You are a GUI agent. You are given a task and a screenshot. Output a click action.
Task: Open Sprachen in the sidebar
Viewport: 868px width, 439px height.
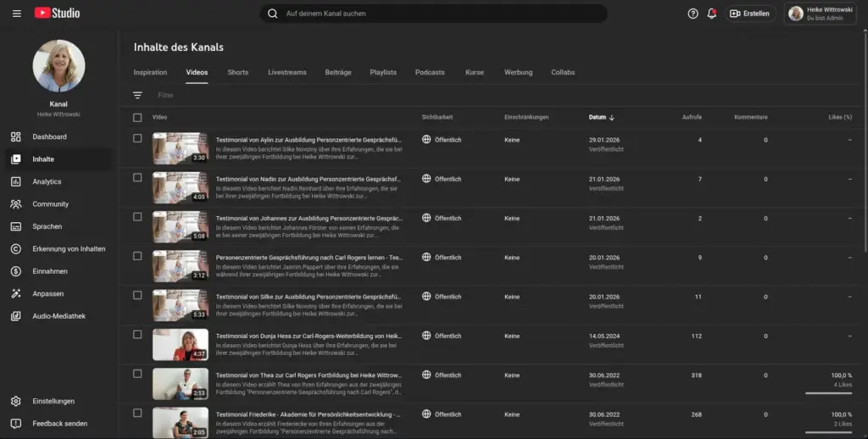click(x=58, y=226)
